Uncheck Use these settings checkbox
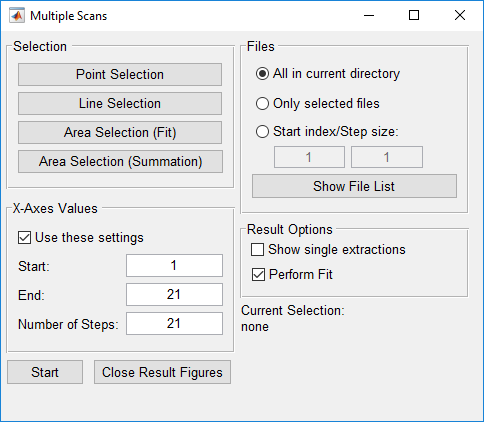484x422 pixels. click(24, 238)
